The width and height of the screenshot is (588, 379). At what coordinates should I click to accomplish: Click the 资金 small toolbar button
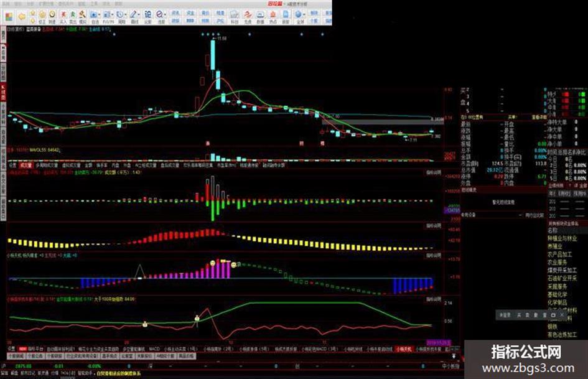pos(190,13)
